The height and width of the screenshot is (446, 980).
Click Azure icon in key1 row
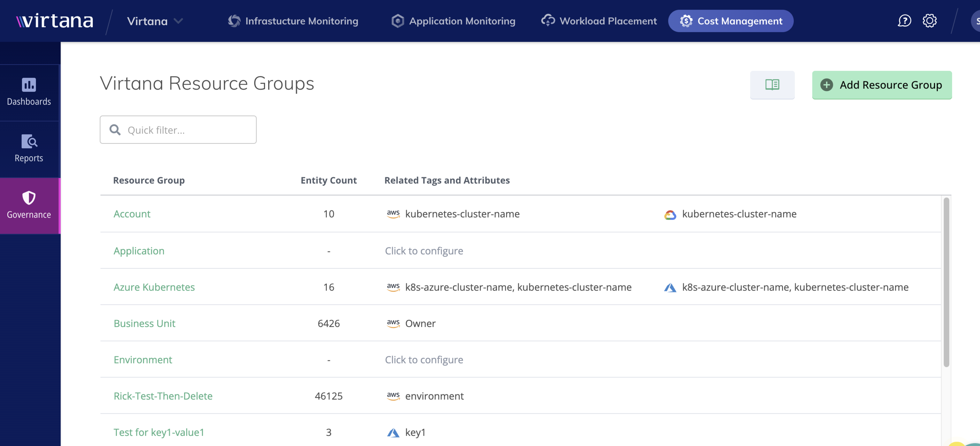pos(393,433)
